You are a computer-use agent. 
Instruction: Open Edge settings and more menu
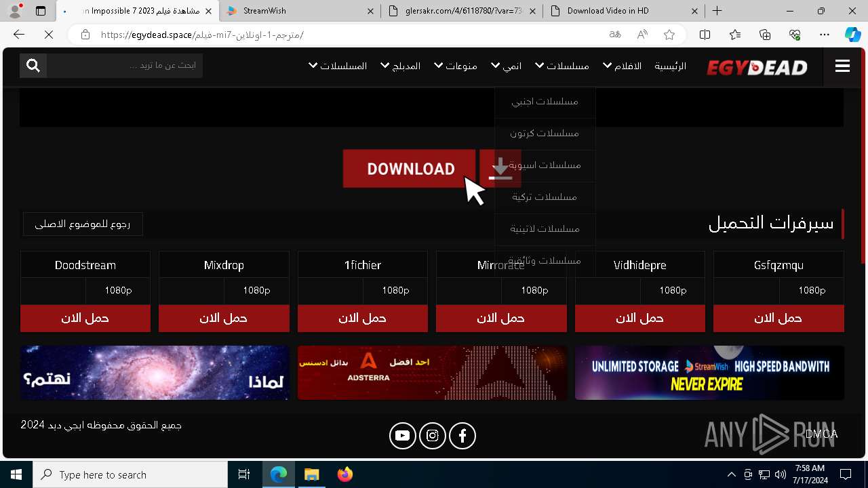click(825, 35)
